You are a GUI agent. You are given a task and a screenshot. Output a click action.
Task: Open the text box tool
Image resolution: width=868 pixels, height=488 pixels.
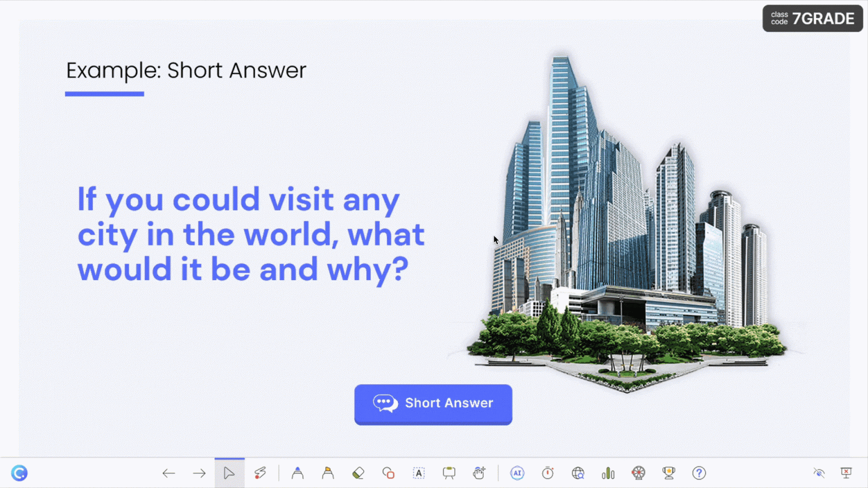[419, 473]
